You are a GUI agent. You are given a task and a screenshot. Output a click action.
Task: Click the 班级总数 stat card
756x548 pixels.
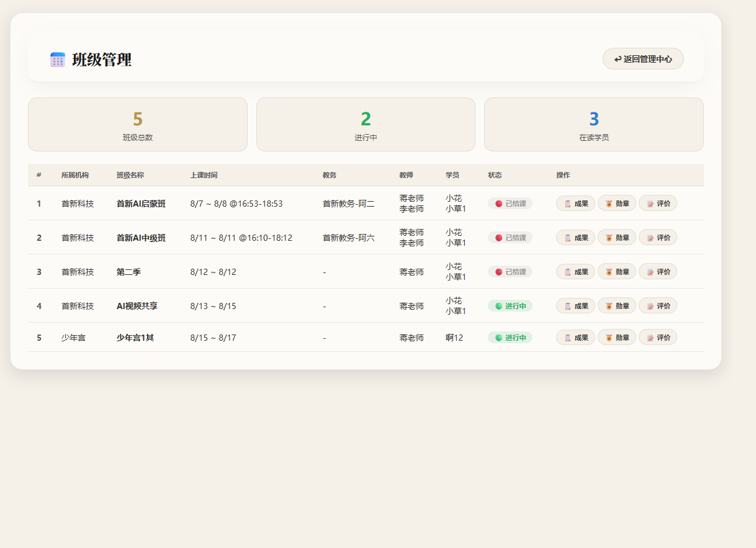point(138,124)
